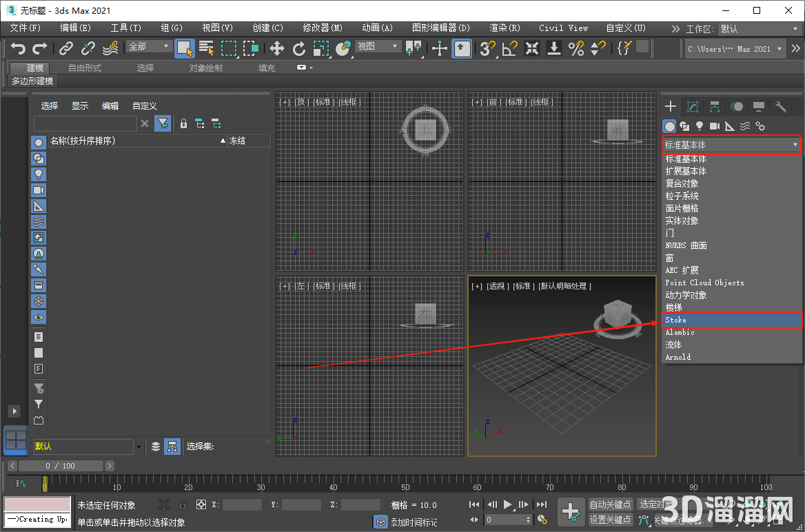Toggle the Percent Snap icon
Viewport: 805px width, 532px height.
576,48
